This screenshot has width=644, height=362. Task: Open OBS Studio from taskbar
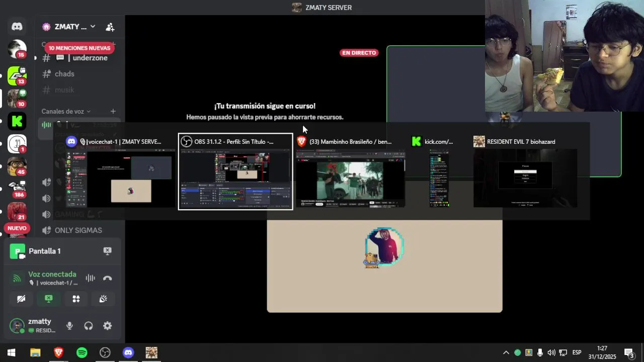pos(105,352)
